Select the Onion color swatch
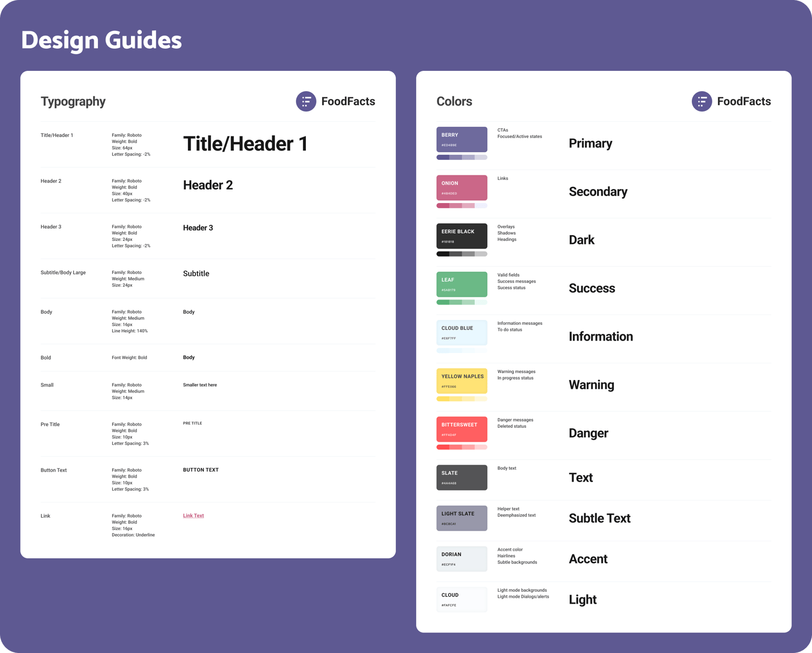The image size is (812, 653). 462,188
